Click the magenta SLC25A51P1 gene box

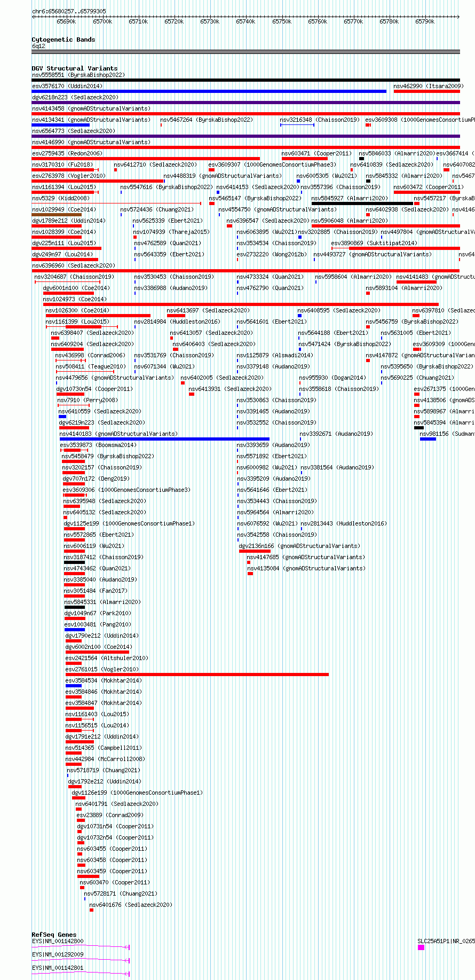point(421,947)
